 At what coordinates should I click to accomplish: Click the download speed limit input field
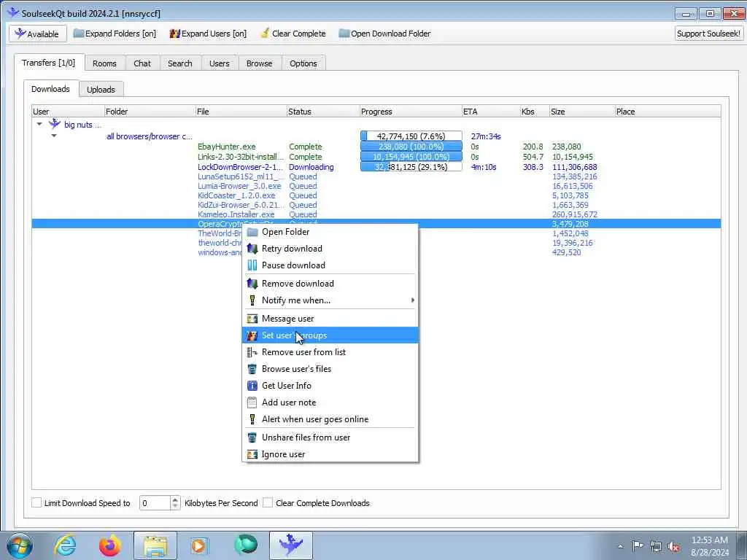point(155,503)
